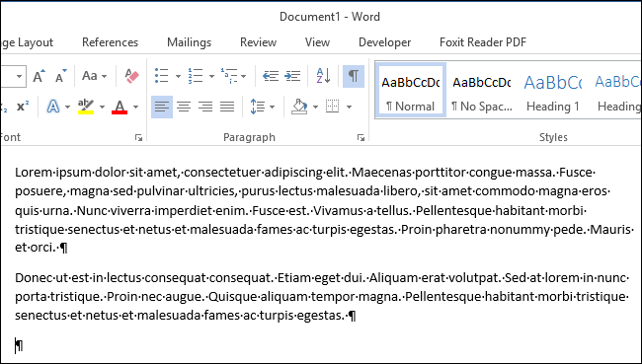Open Text Effects dropdown arrow
642x364 pixels.
[67, 107]
